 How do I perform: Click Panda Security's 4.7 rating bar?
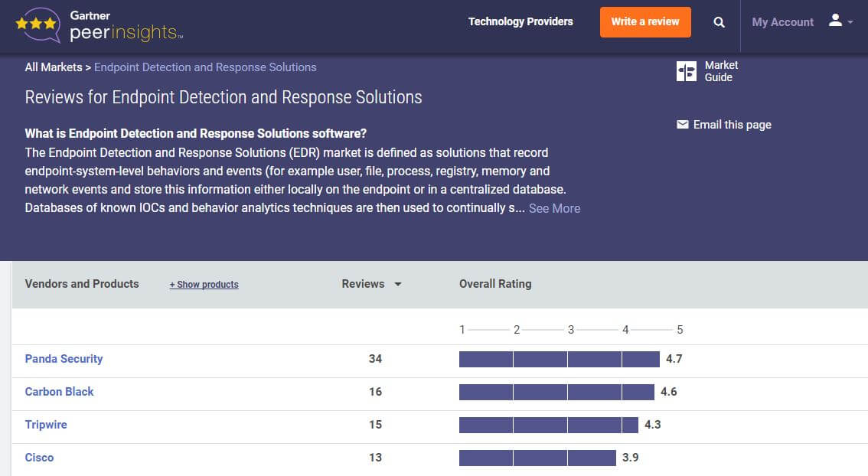tap(559, 359)
